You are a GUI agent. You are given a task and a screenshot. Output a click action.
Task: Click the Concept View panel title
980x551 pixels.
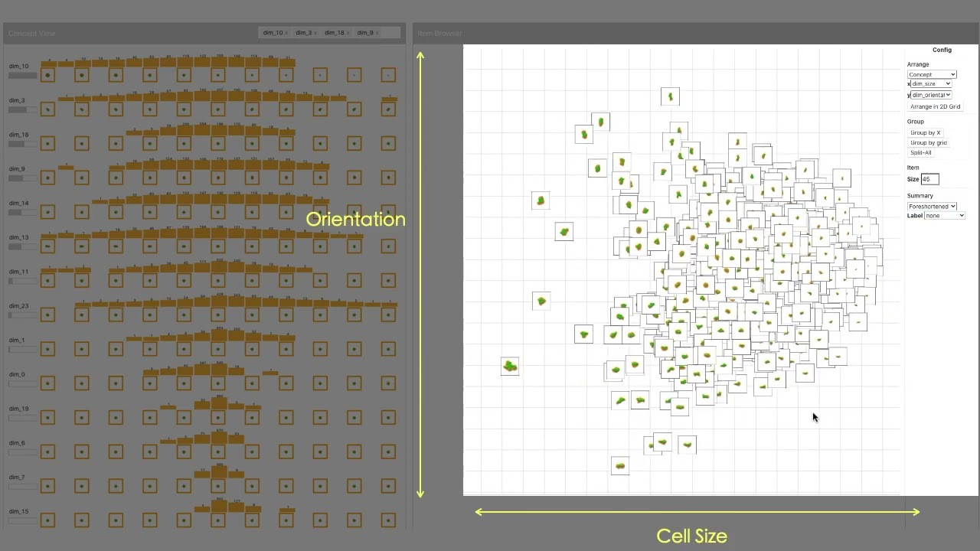pos(31,33)
